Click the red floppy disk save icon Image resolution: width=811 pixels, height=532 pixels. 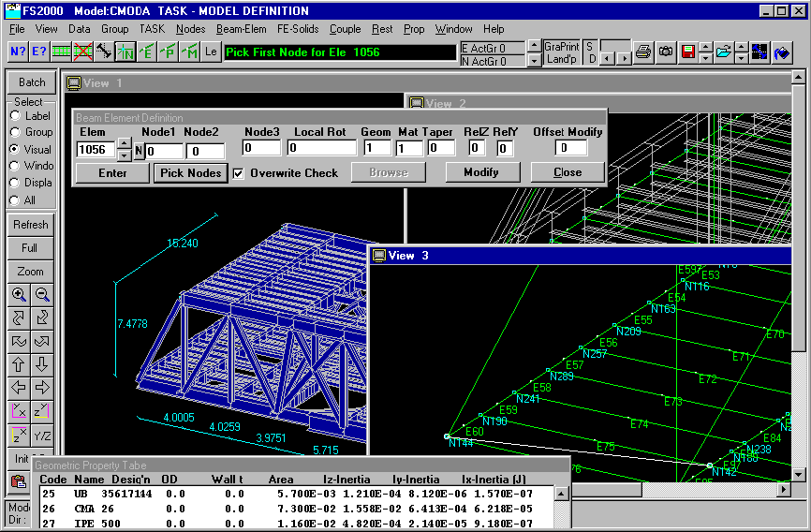click(688, 52)
